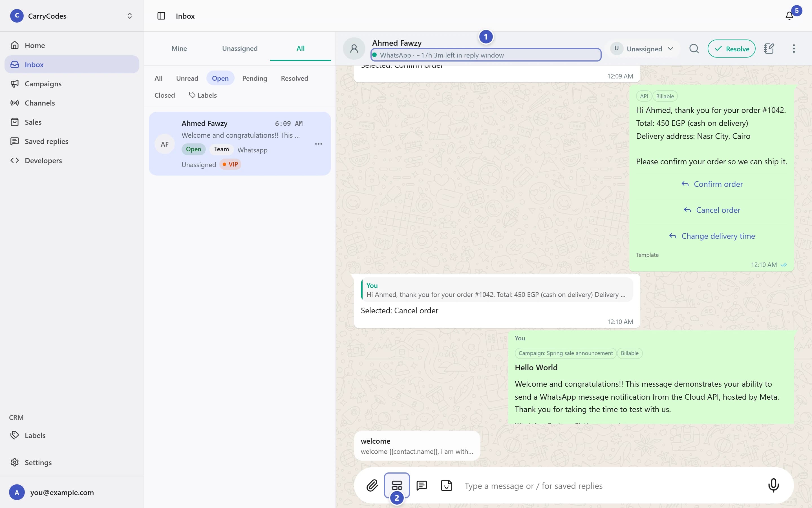Select the Open status filter
This screenshot has height=508, width=812.
tap(220, 78)
